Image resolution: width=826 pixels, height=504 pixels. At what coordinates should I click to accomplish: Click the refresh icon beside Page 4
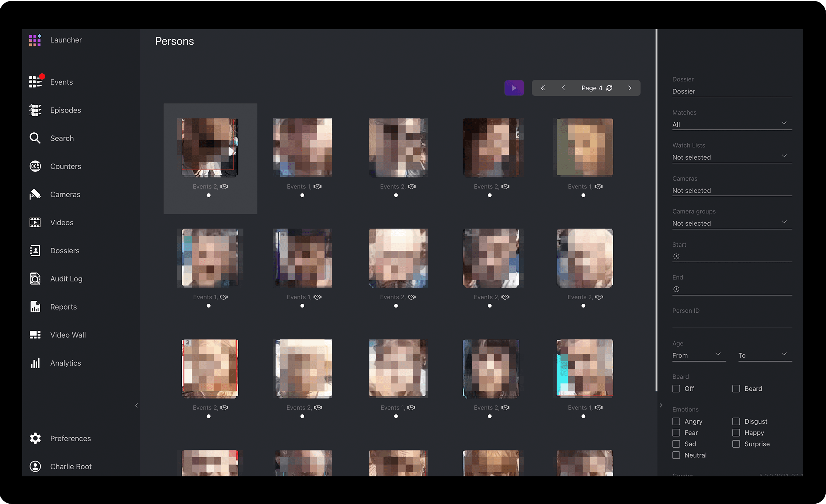tap(609, 88)
